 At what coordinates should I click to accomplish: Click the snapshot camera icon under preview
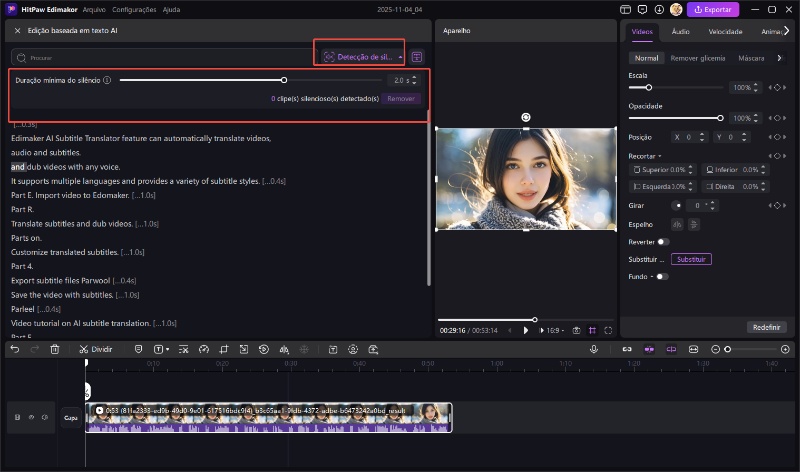tap(576, 330)
